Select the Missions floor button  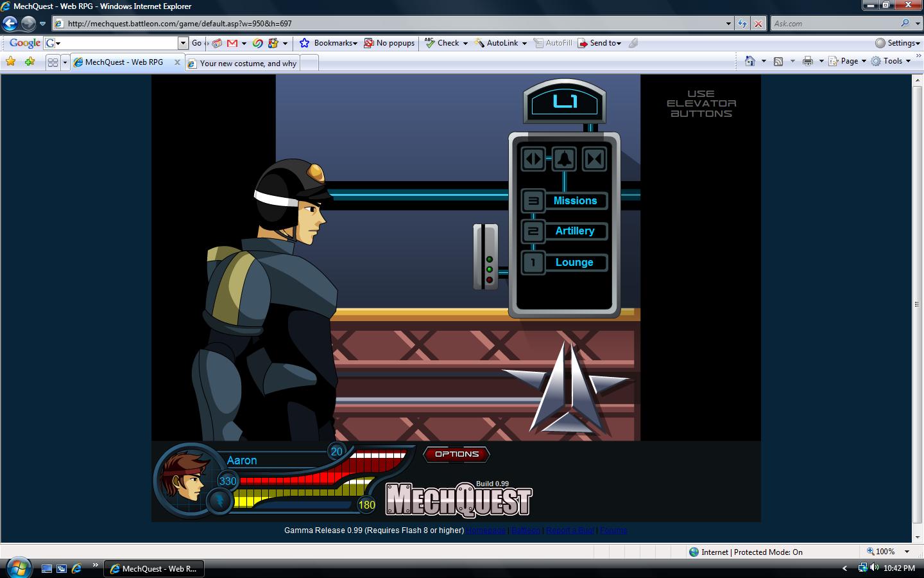point(565,201)
